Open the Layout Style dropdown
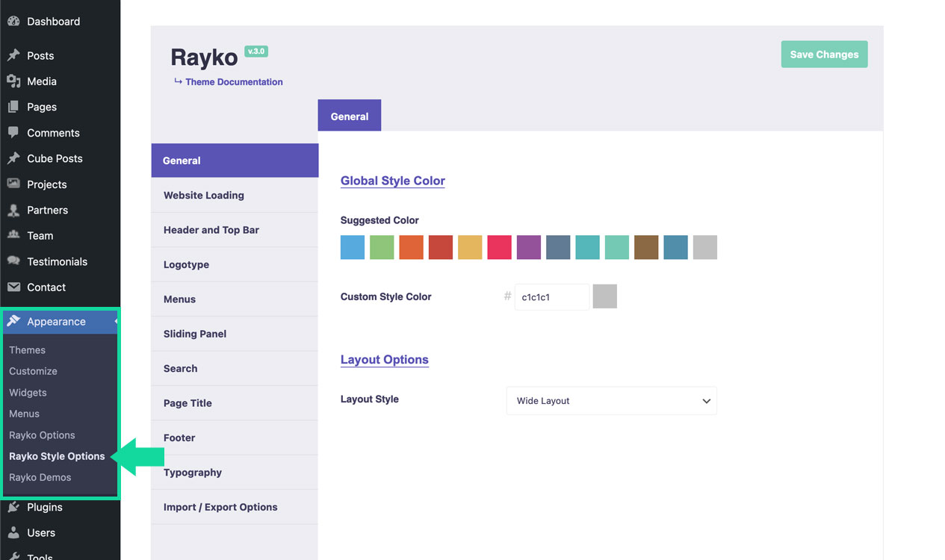The width and height of the screenshot is (945, 560). point(611,401)
